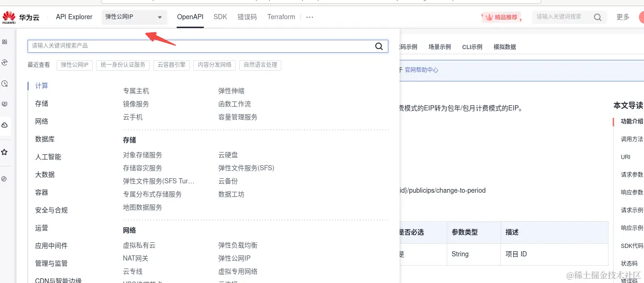
Task: Select the 计算 category
Action: [x=42, y=86]
